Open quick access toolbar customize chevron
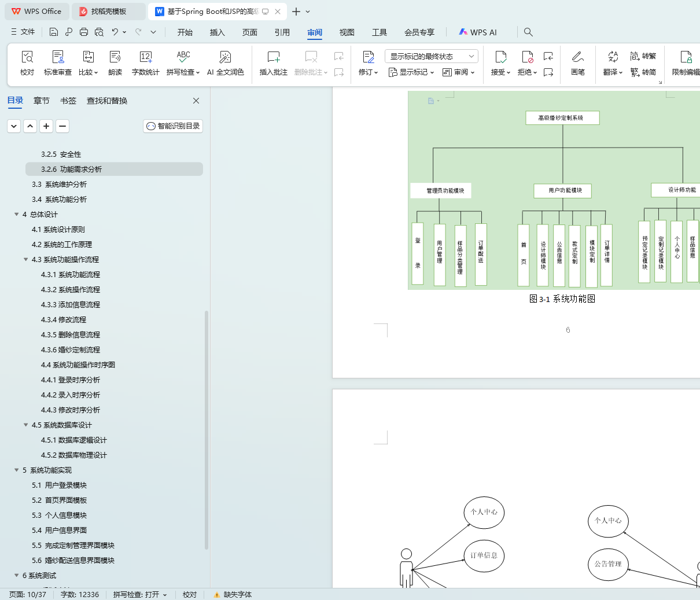 tap(153, 32)
